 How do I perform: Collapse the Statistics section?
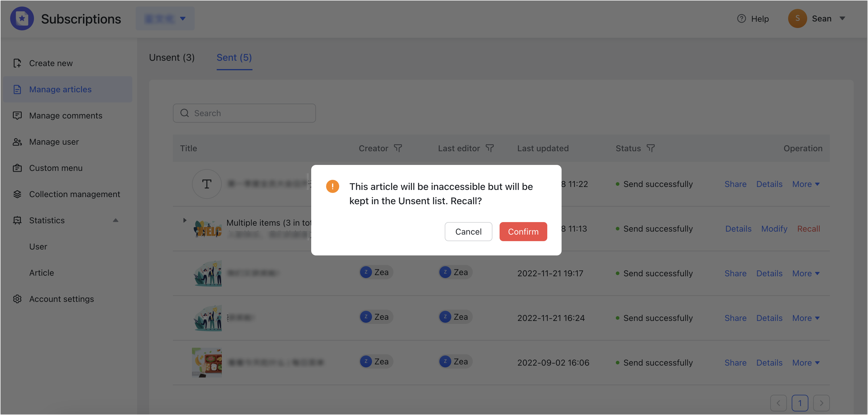click(x=116, y=220)
